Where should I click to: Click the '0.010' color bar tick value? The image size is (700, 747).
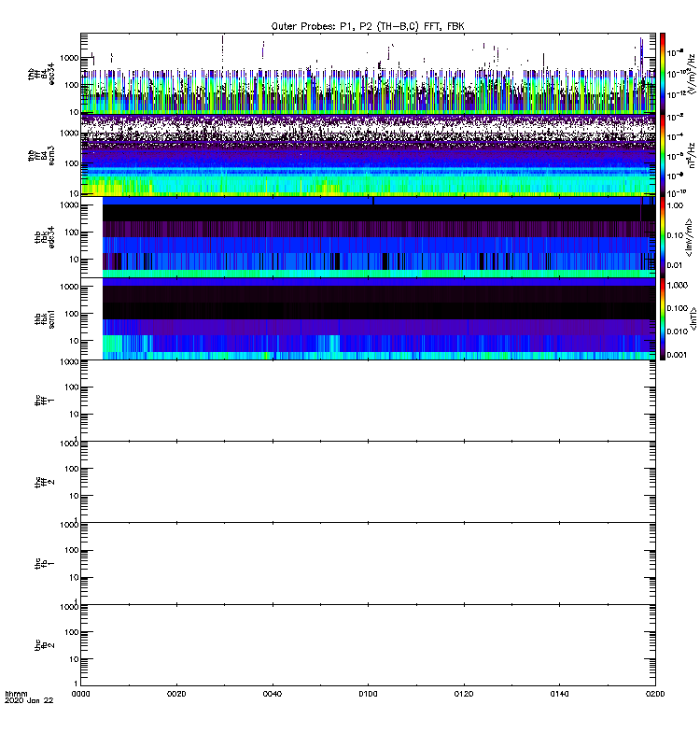tap(678, 331)
